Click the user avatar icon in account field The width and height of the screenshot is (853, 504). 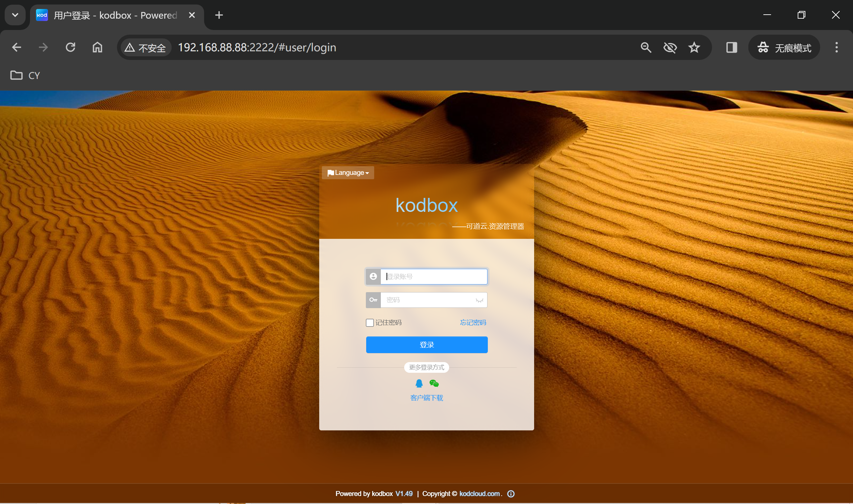coord(373,276)
